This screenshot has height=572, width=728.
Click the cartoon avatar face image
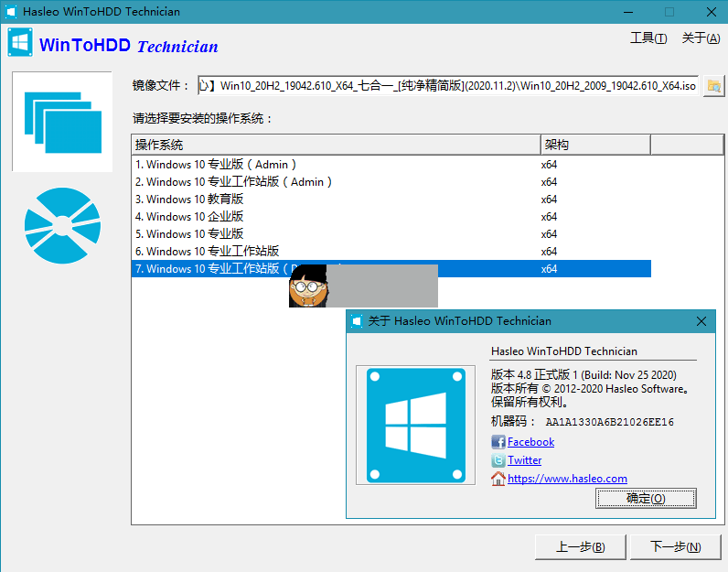click(x=308, y=286)
